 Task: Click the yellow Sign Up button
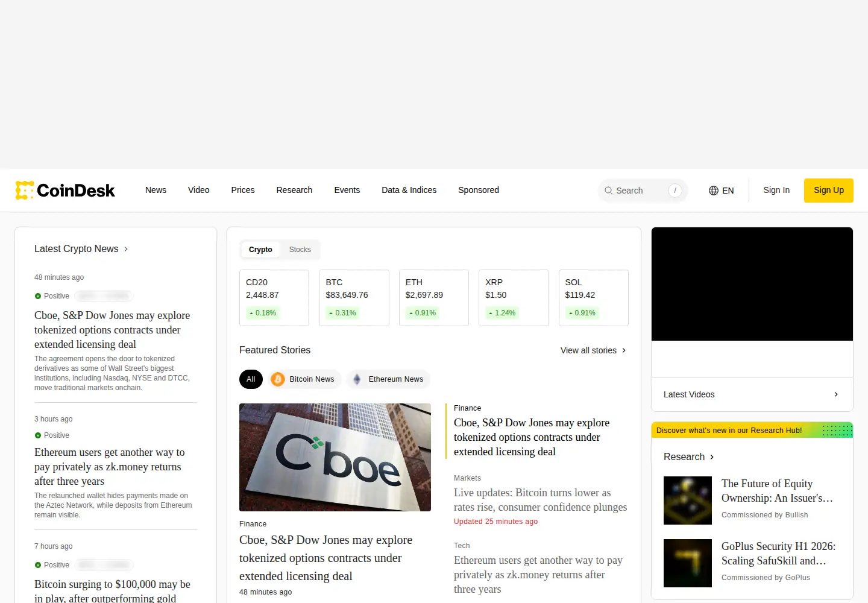coord(829,191)
